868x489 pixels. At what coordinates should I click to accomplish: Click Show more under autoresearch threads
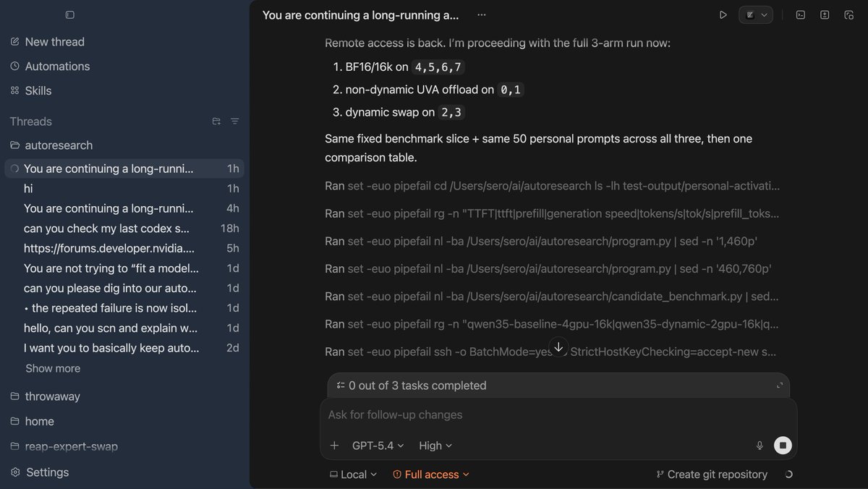point(53,368)
